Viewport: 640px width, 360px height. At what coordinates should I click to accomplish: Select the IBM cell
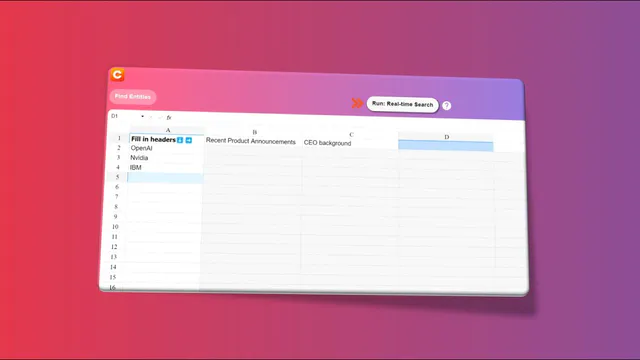pyautogui.click(x=165, y=168)
